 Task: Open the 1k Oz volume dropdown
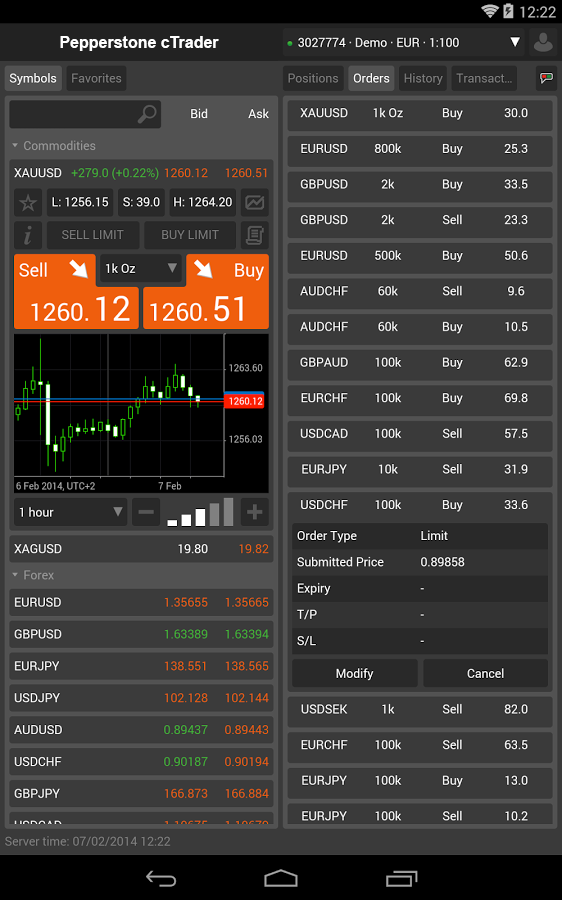[x=141, y=269]
